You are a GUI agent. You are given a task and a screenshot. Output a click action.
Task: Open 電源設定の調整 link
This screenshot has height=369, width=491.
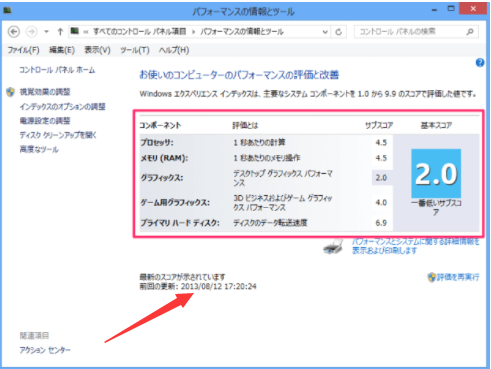(x=45, y=121)
